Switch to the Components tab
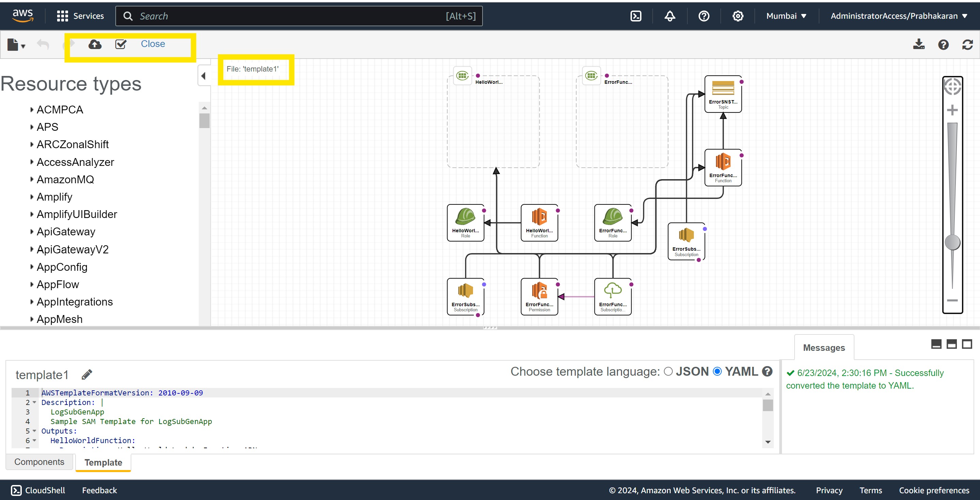980x500 pixels. [x=39, y=462]
